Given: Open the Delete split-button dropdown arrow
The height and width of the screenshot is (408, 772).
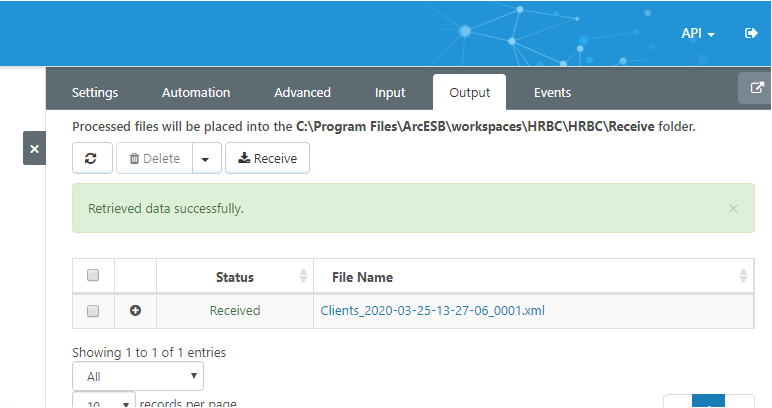Looking at the screenshot, I should point(205,158).
